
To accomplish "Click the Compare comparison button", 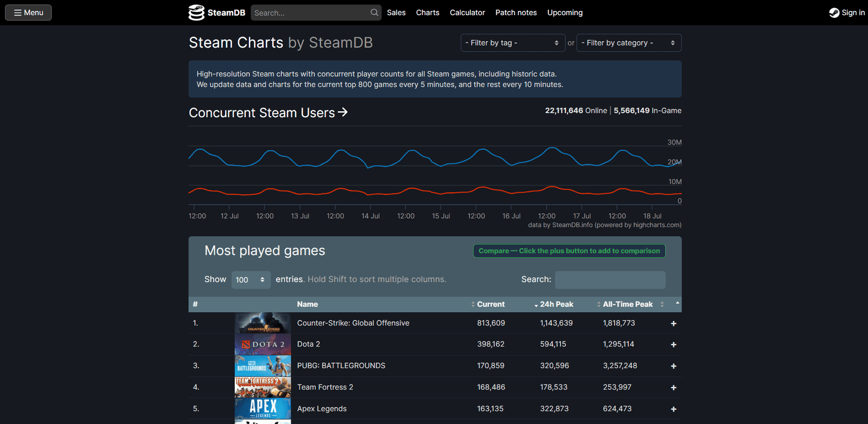I will point(569,251).
